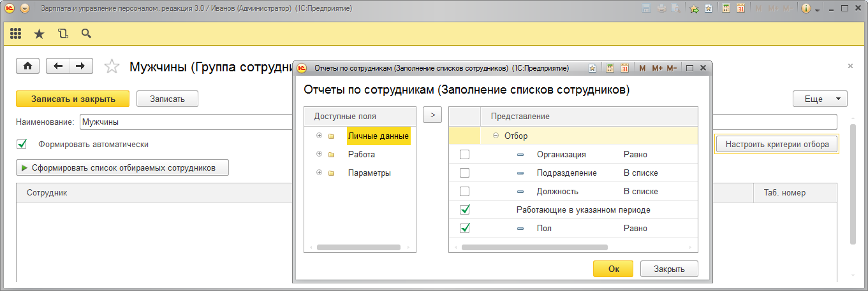This screenshot has width=868, height=291.
Task: Click the information icon in main title bar
Action: (805, 9)
